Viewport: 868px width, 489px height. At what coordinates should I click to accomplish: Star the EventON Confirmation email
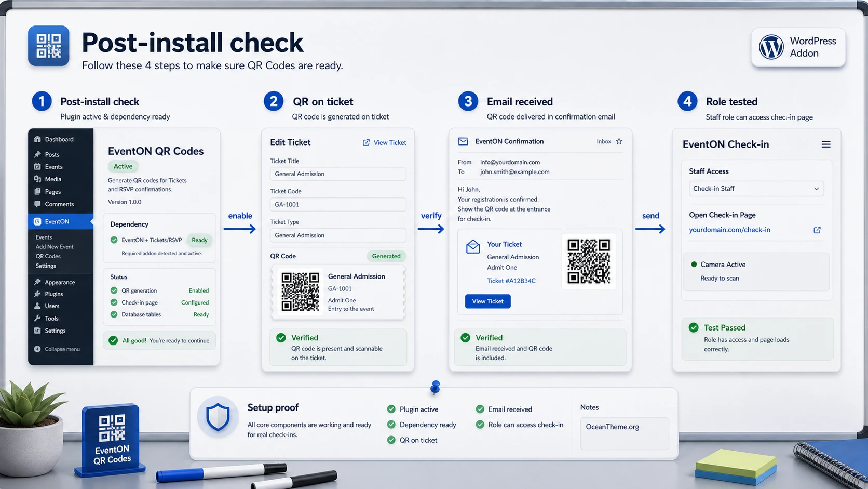point(619,141)
